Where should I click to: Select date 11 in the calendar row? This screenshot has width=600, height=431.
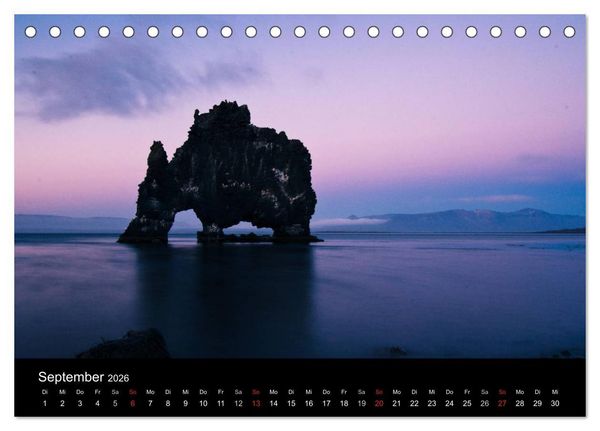point(221,403)
